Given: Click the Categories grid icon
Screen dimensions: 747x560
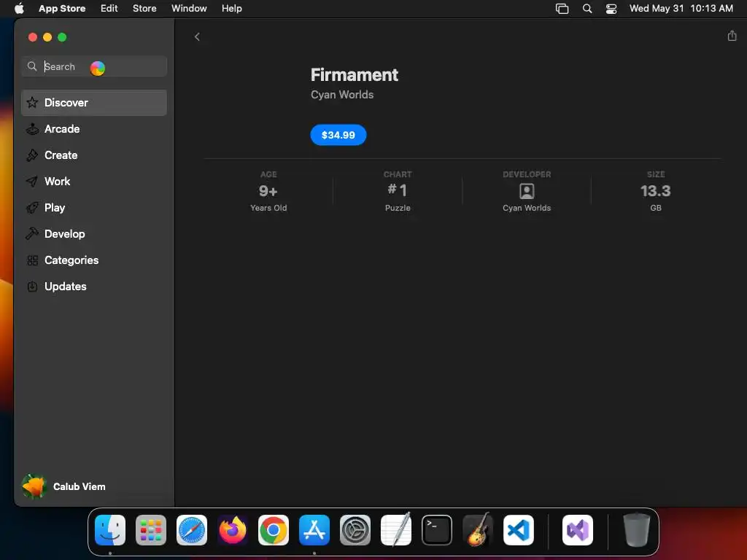Looking at the screenshot, I should pos(32,260).
